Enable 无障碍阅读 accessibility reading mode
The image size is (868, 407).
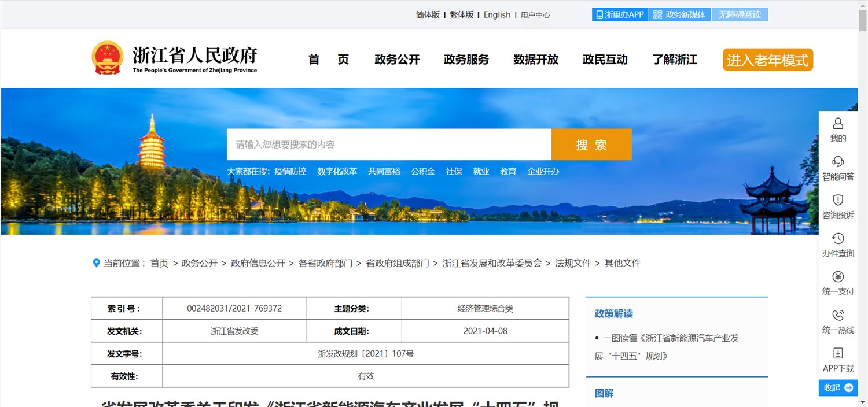[740, 14]
